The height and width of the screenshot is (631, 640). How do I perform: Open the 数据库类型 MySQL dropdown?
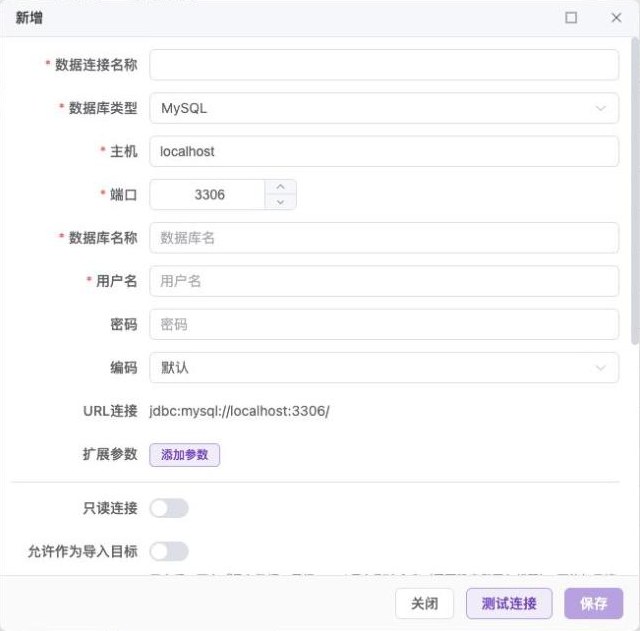(384, 108)
